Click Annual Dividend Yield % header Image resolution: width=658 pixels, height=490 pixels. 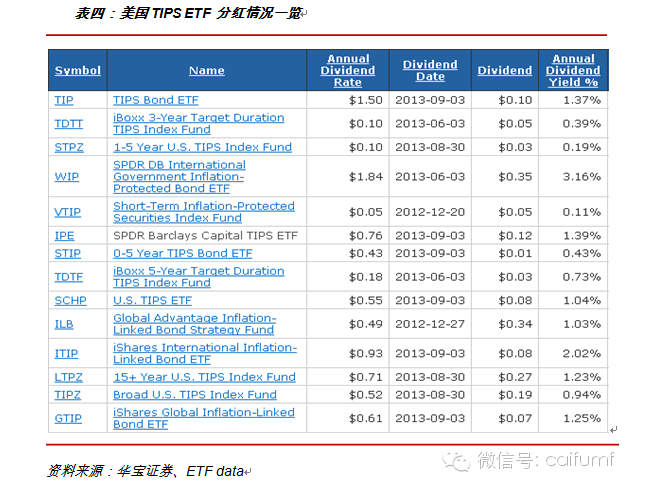pos(573,70)
